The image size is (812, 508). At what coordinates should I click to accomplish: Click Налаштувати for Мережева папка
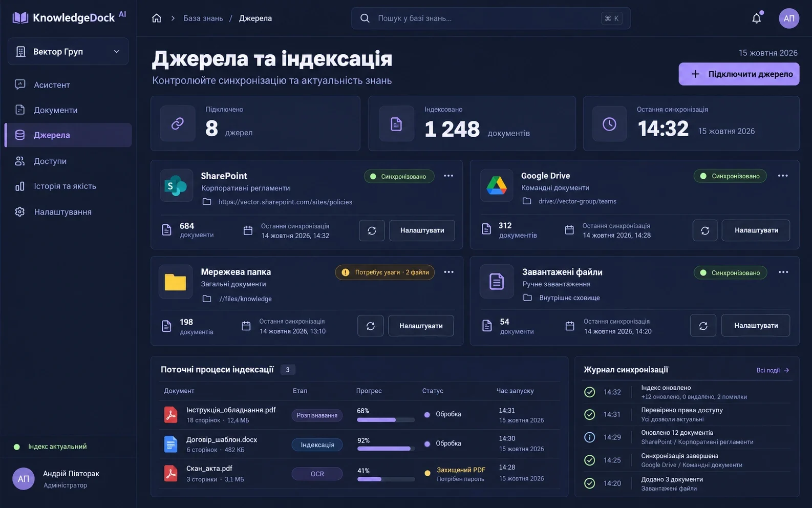tap(421, 326)
